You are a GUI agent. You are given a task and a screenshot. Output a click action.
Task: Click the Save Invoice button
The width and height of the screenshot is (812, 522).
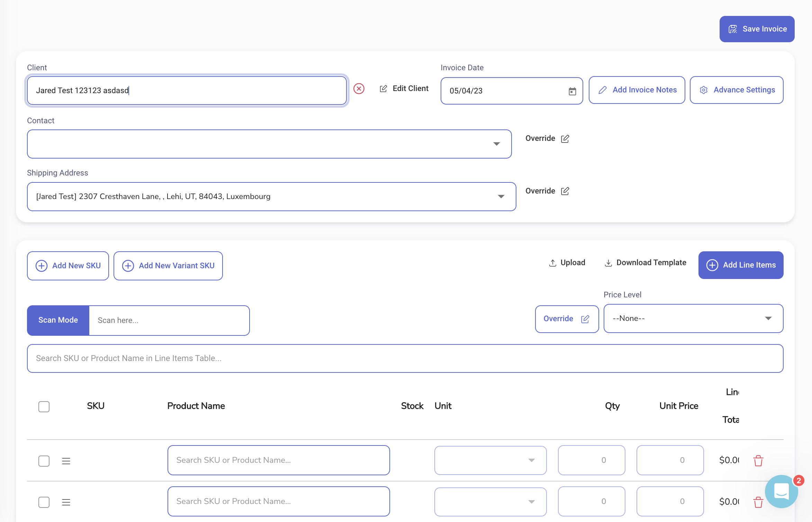(757, 29)
